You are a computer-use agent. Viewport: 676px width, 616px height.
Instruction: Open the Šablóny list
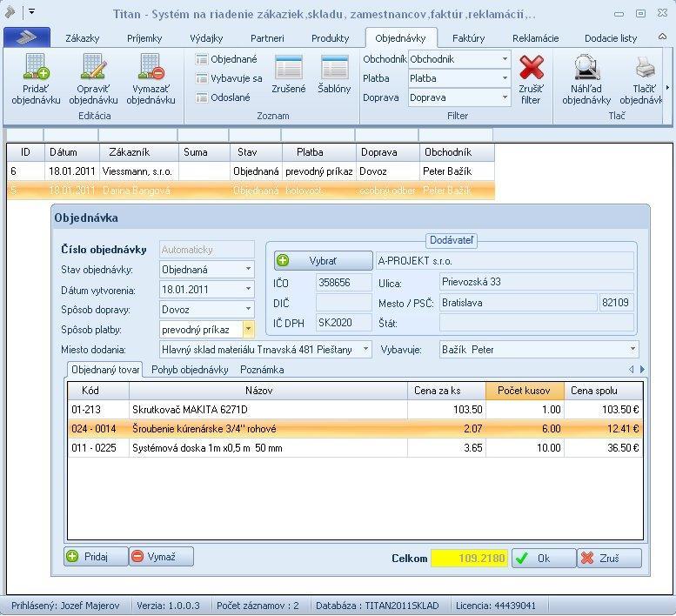tap(334, 74)
